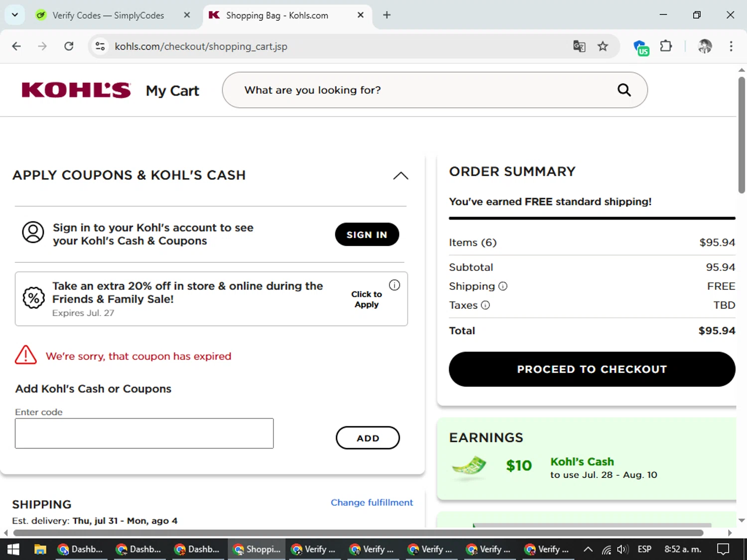The width and height of the screenshot is (747, 560).
Task: Click the taskbar volume icon
Action: point(622,549)
